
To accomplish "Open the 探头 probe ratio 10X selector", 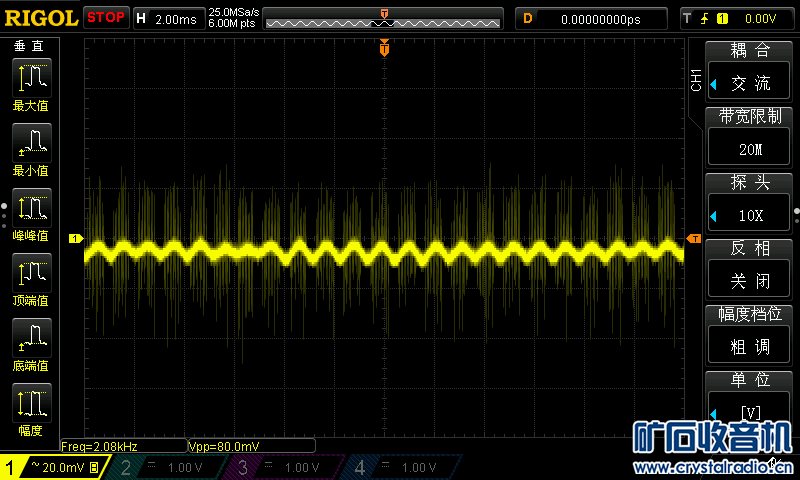I will [750, 215].
